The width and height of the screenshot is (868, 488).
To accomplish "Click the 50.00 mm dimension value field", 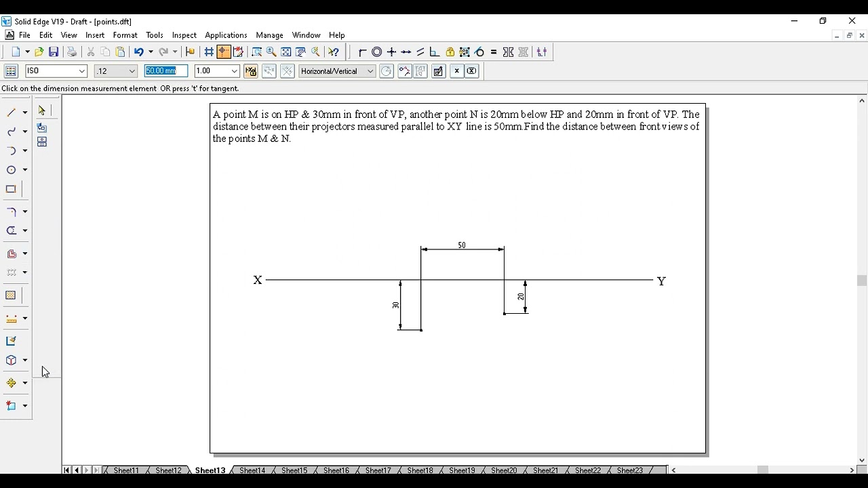I will (166, 71).
